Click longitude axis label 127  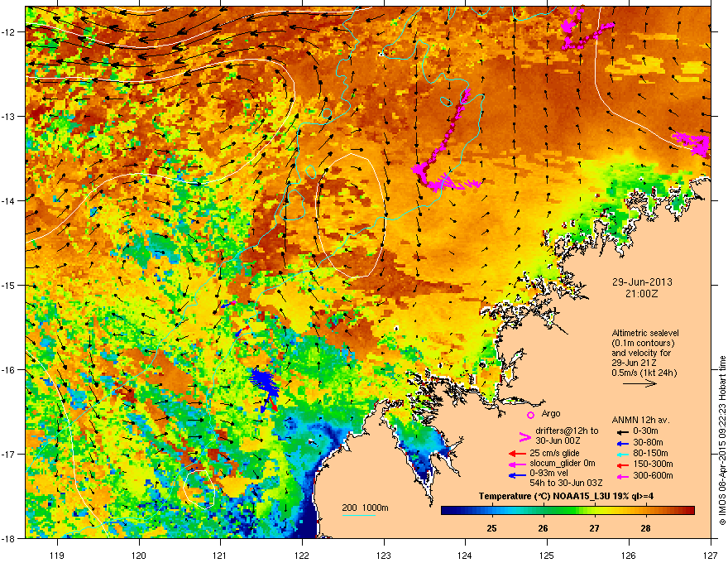(x=711, y=555)
